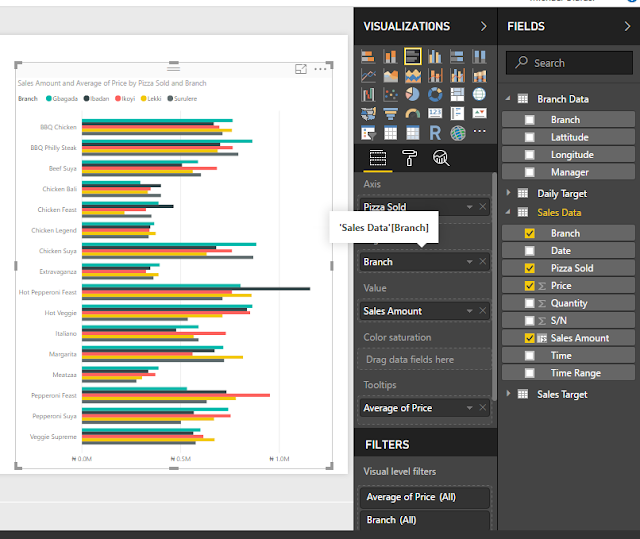
Task: Open Focus mode on the chart visual
Action: pos(301,69)
